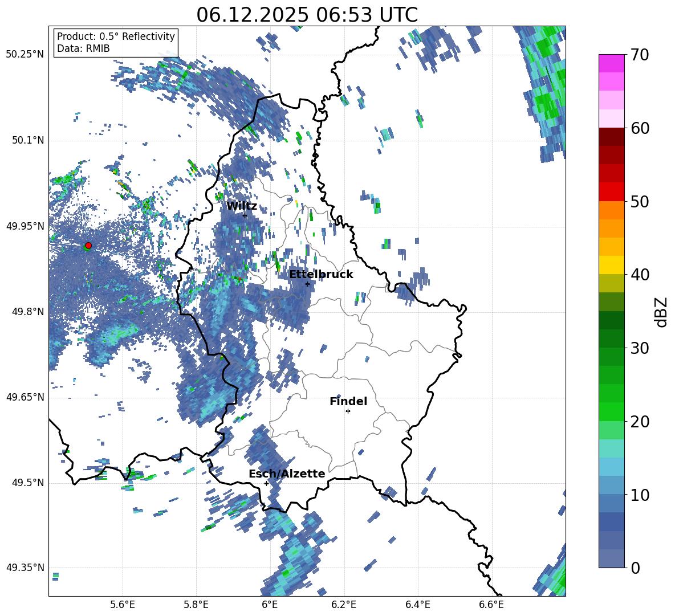Click the colorbar value 70
Screen dimensions: 675x616
point(640,55)
